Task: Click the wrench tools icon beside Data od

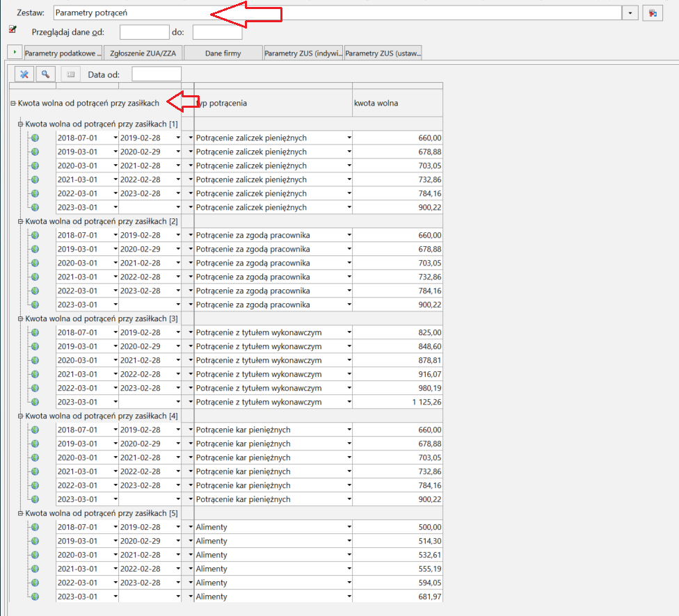Action: tap(24, 74)
